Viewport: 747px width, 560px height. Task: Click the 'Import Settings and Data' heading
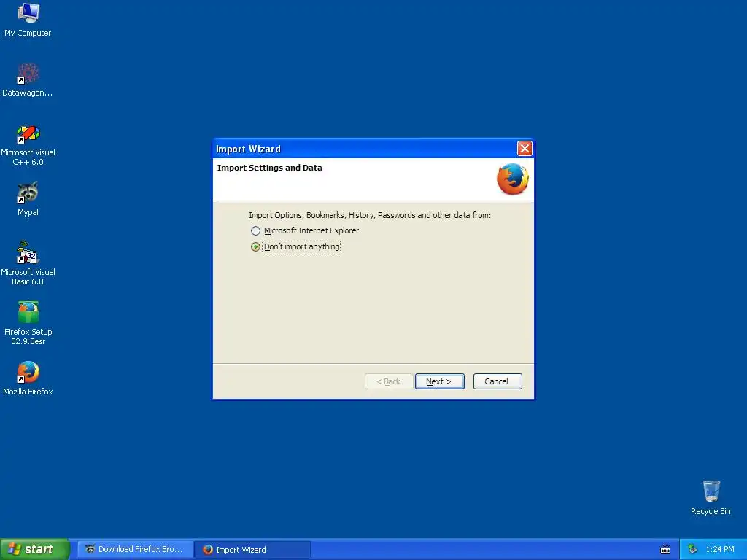click(270, 168)
